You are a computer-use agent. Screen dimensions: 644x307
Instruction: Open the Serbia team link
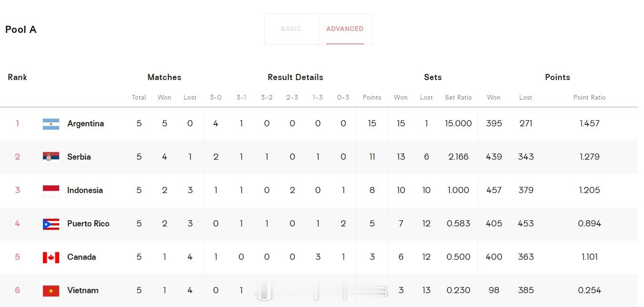click(x=79, y=157)
